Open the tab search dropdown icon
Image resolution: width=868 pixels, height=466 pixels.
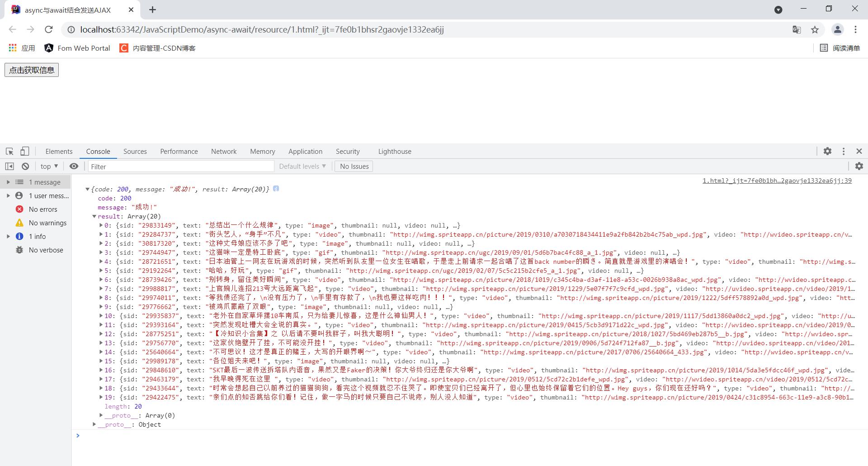[778, 10]
